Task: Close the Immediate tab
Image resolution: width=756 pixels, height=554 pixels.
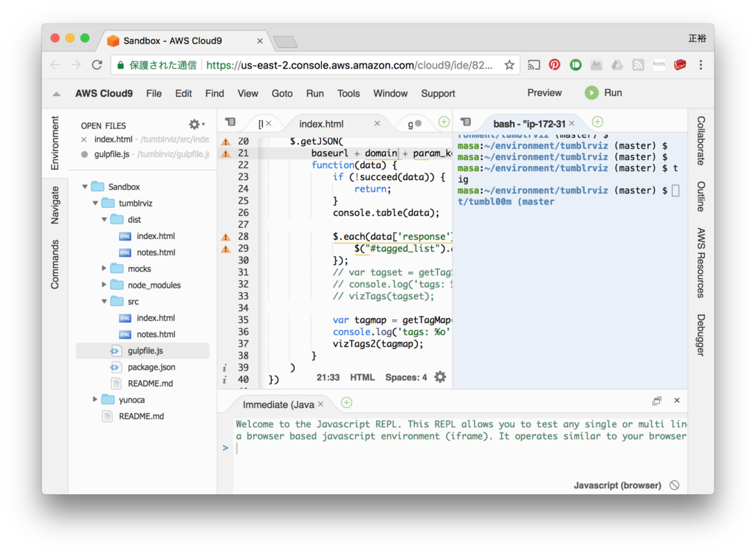Action: pos(321,404)
